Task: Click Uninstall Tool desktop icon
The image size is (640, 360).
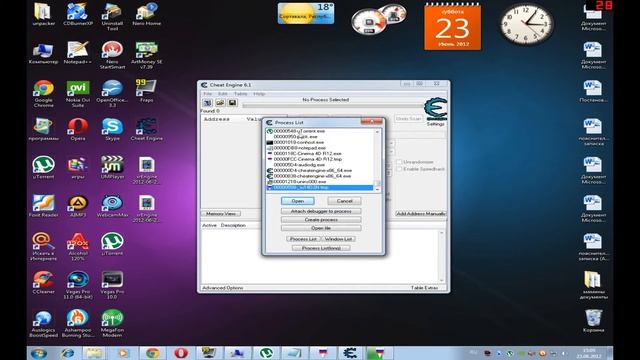Action: 112,17
